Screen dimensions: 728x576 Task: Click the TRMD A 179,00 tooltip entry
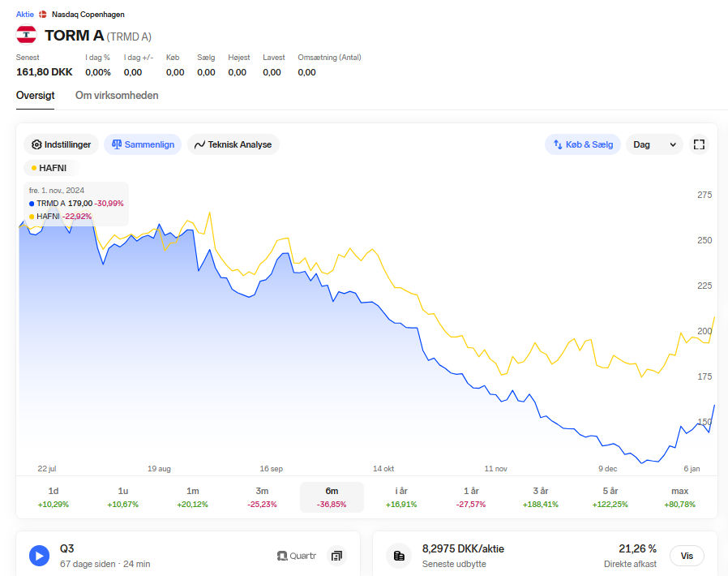pyautogui.click(x=76, y=204)
